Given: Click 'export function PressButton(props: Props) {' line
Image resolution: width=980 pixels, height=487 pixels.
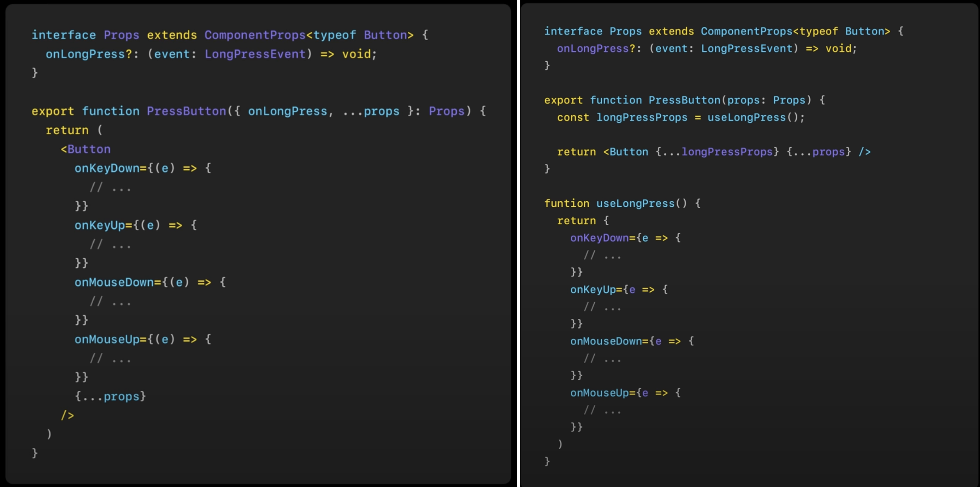Looking at the screenshot, I should click(685, 100).
